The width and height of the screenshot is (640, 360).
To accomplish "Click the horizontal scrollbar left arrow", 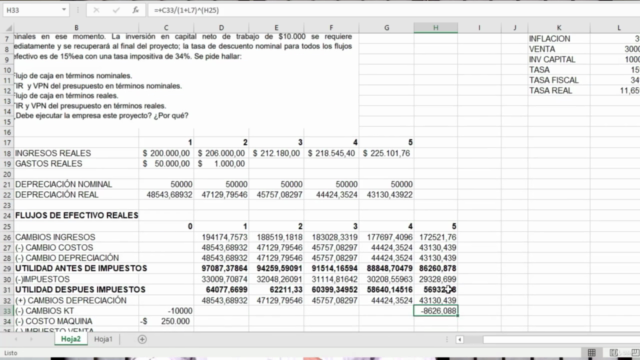I will point(460,340).
